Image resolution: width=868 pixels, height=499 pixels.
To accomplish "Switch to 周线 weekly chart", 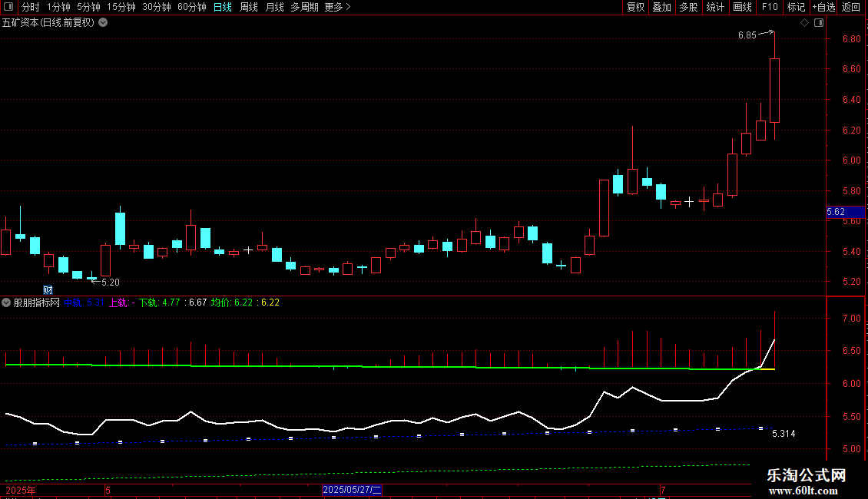I will click(x=249, y=7).
